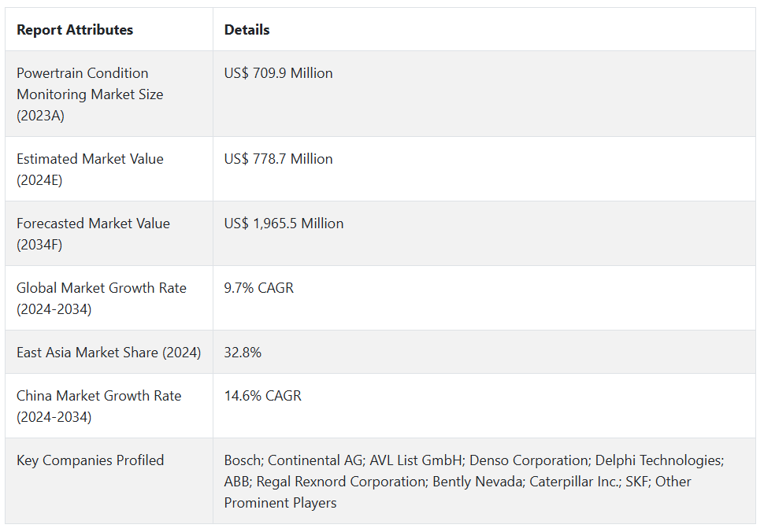Image resolution: width=764 pixels, height=532 pixels.
Task: Select the 'Estimated Market Value (2024E)' cell
Action: coord(90,169)
